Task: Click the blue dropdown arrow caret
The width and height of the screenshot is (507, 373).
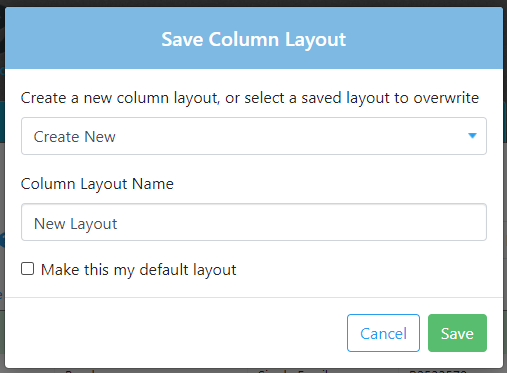Action: tap(472, 136)
